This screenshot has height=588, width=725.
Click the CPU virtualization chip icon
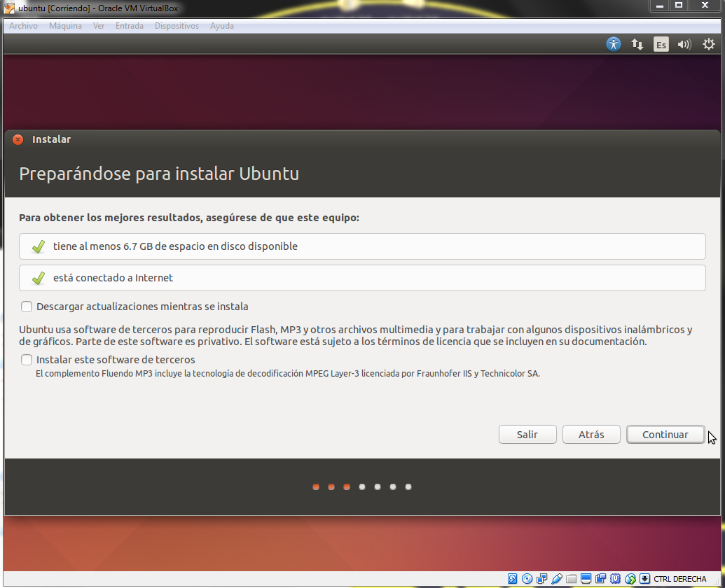click(x=615, y=578)
